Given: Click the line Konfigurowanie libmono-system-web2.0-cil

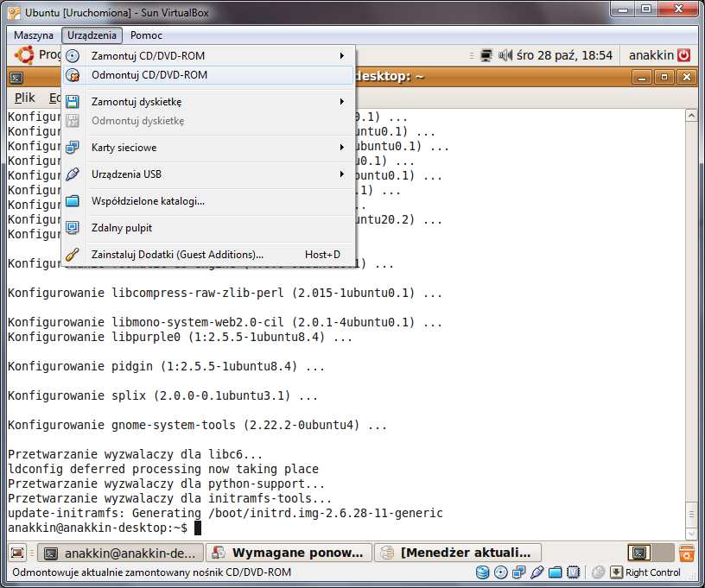Looking at the screenshot, I should point(225,323).
